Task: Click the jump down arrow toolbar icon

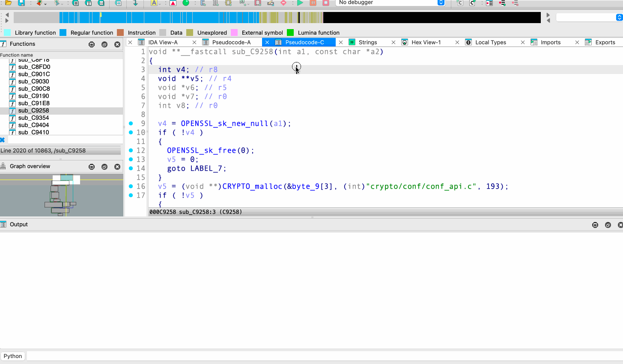Action: click(135, 3)
